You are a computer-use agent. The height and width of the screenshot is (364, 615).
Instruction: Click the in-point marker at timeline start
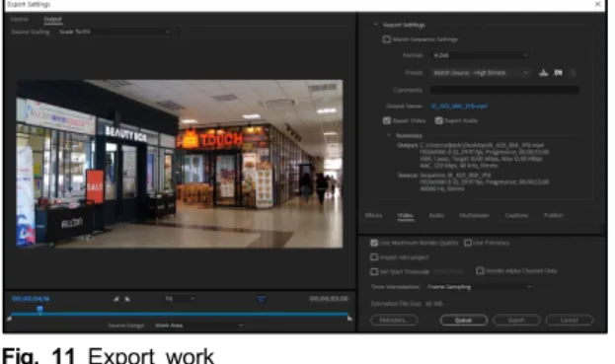coord(9,319)
